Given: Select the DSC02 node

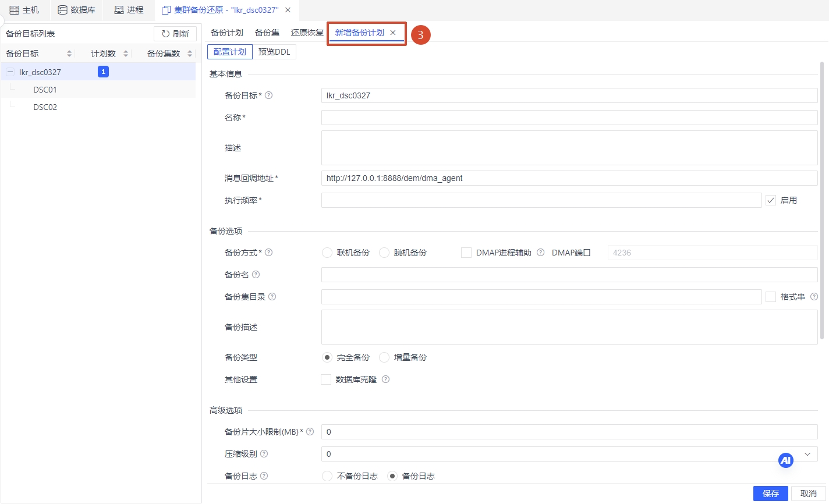Looking at the screenshot, I should [x=45, y=107].
